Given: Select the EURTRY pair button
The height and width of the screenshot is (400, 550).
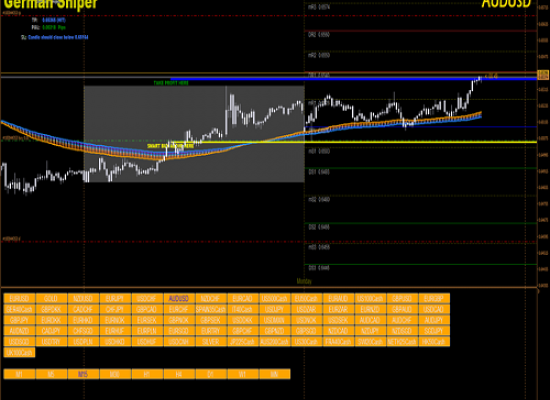Looking at the screenshot, I should (x=211, y=331).
